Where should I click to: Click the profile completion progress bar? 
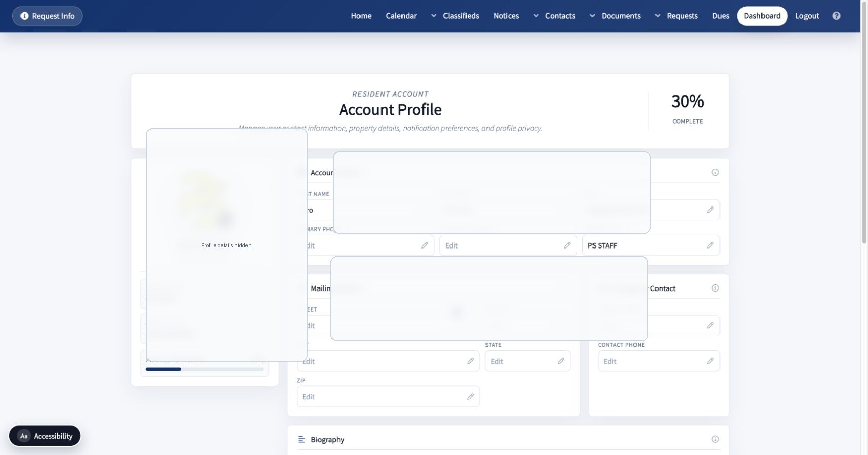click(205, 369)
